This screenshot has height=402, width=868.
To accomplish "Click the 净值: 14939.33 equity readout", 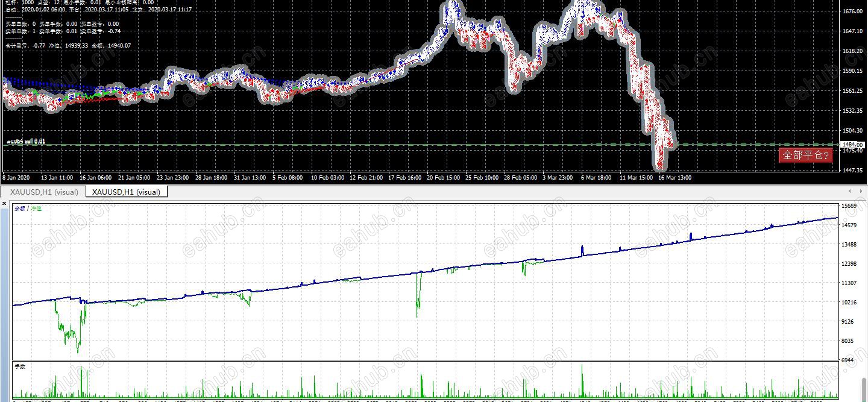I will 68,45.
